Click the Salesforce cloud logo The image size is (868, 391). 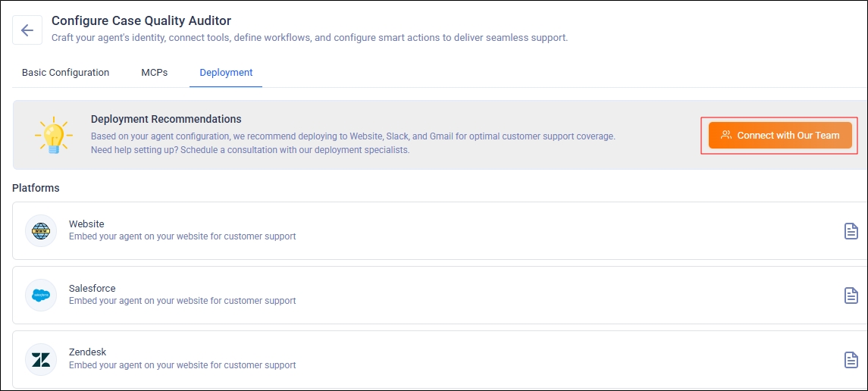[x=41, y=295]
